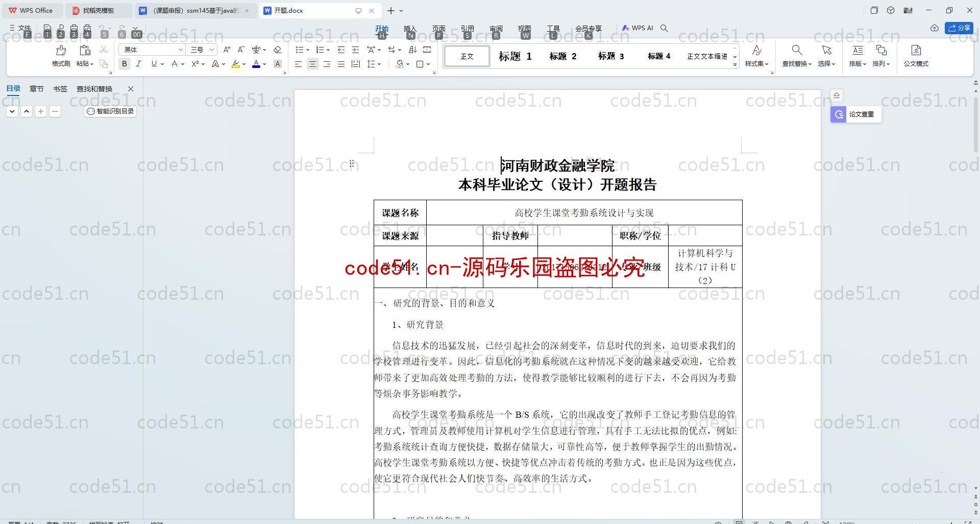The width and height of the screenshot is (980, 524).
Task: Click the Cut scissors icon
Action: tap(104, 50)
